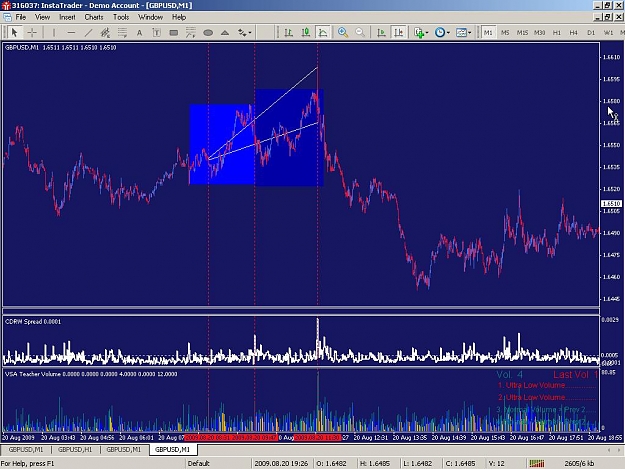Activate the crosshair tool
Viewport: 625px width, 469px height.
(32, 32)
